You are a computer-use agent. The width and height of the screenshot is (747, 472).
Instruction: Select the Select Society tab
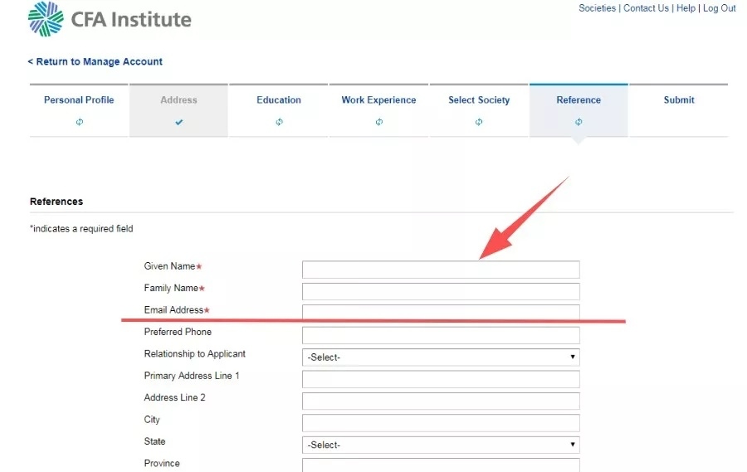[x=479, y=100]
